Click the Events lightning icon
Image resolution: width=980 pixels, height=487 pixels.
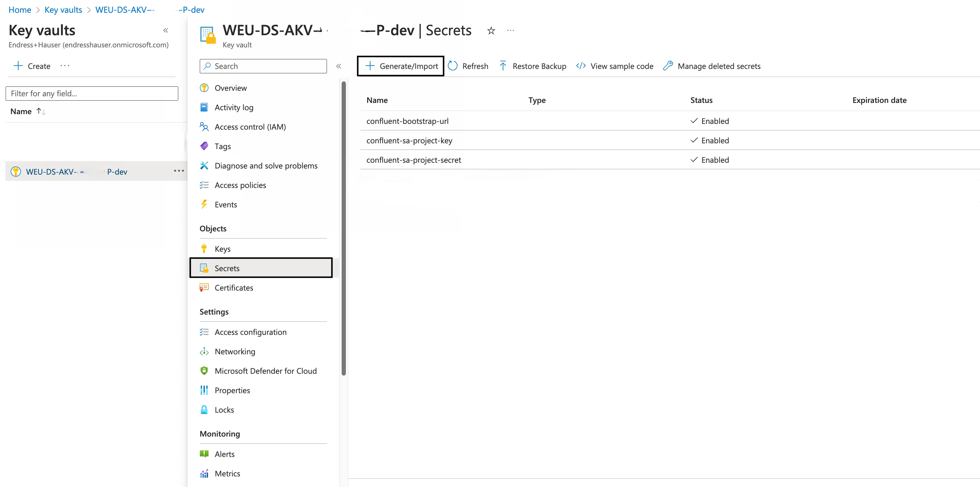[204, 204]
